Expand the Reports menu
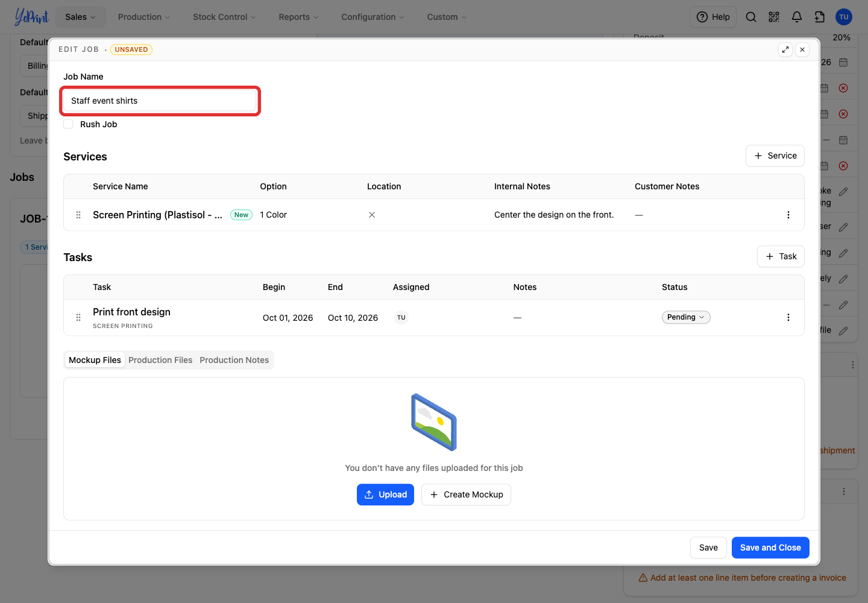Image resolution: width=868 pixels, height=603 pixels. [298, 17]
